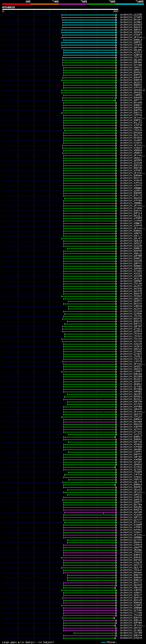Select the UniRef100_B9HVF5 label

tap(131, 77)
